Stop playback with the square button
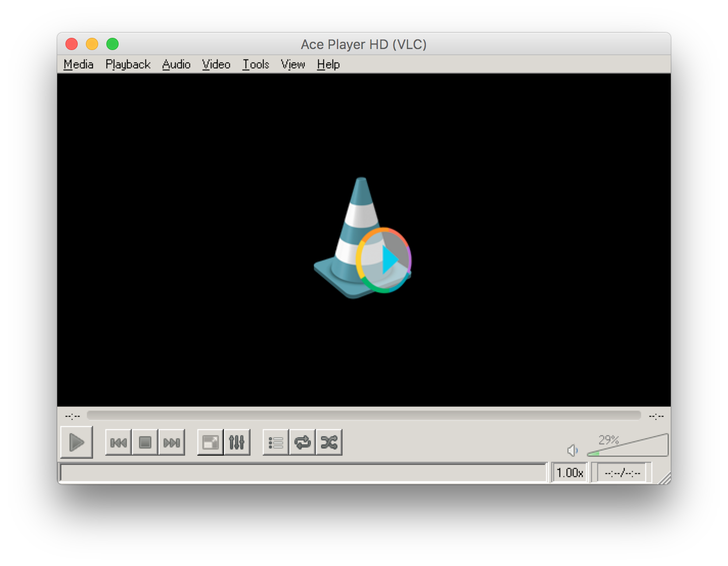This screenshot has height=566, width=728. [x=145, y=442]
